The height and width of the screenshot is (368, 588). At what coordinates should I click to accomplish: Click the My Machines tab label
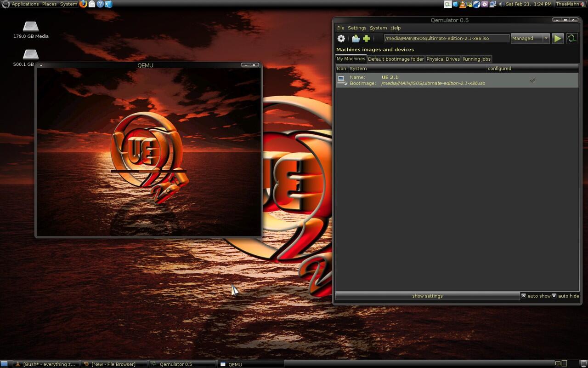point(351,58)
